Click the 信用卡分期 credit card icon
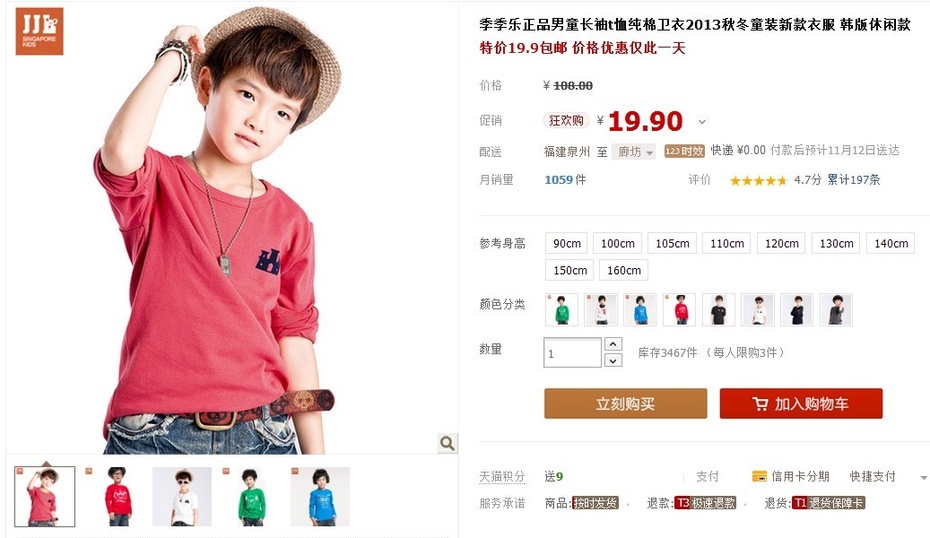Screen dimensions: 930x538 coord(759,476)
